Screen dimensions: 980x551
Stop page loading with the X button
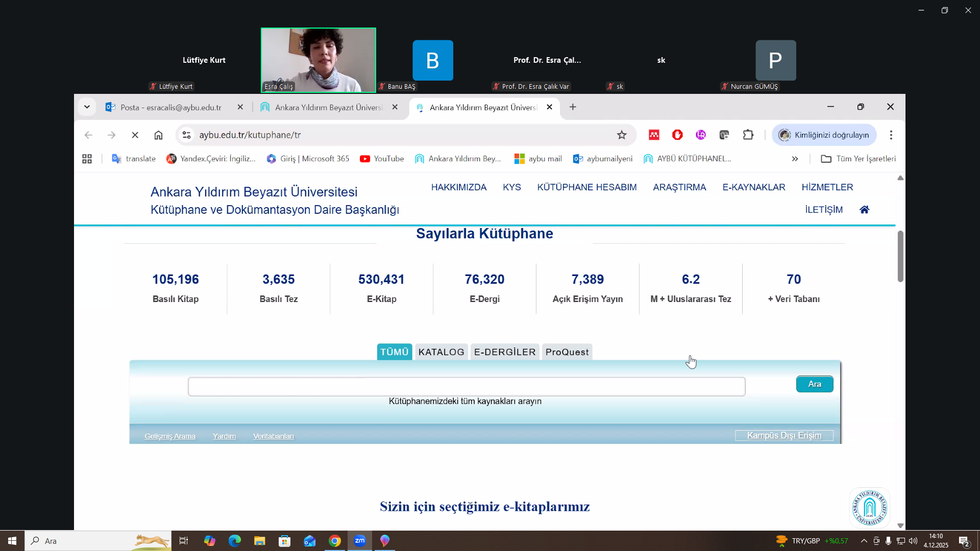coord(135,135)
